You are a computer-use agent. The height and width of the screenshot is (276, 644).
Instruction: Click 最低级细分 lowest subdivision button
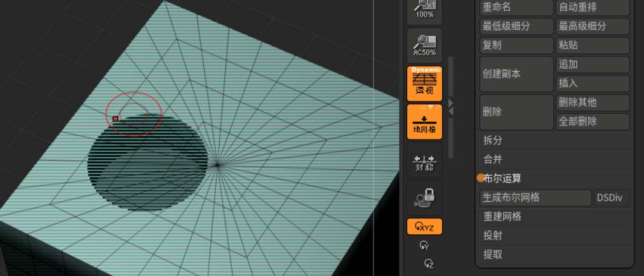[x=517, y=27]
